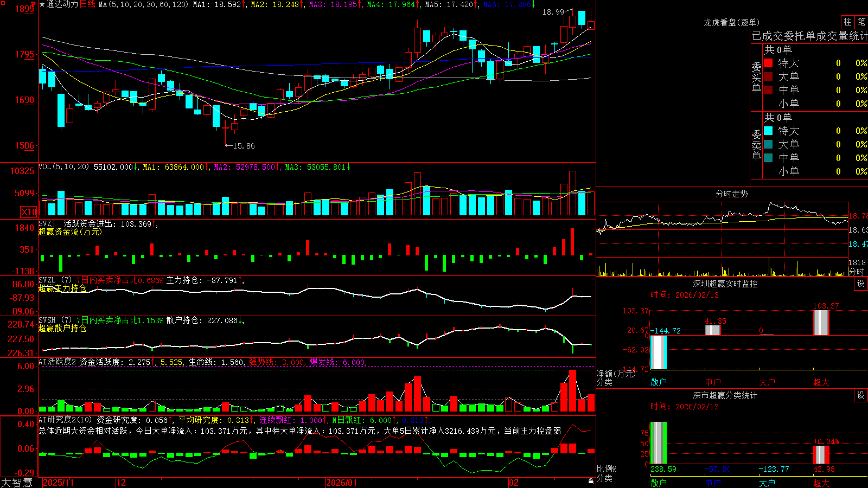Select the 02 month timeline marker
Image resolution: width=868 pixels, height=488 pixels.
tap(514, 483)
